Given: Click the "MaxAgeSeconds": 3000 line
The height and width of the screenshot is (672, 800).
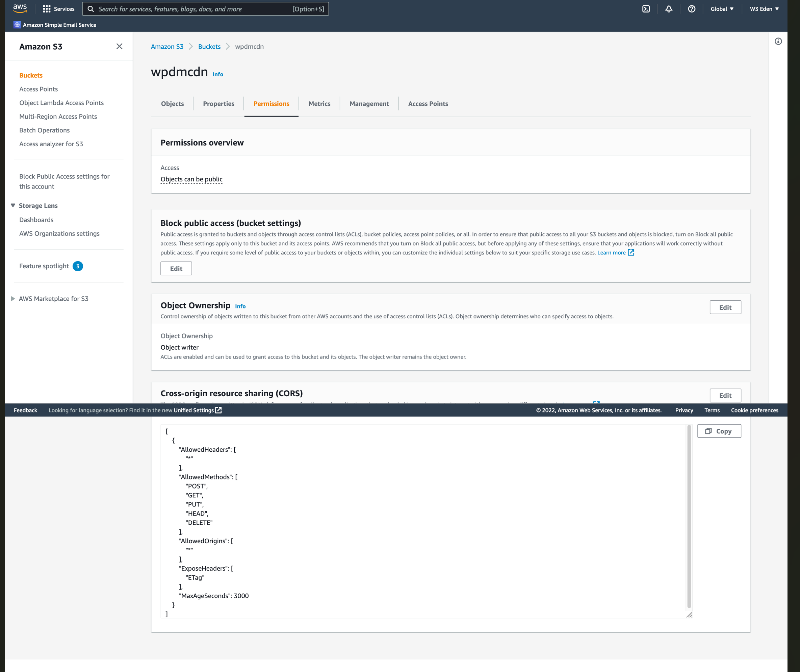Looking at the screenshot, I should click(x=214, y=596).
